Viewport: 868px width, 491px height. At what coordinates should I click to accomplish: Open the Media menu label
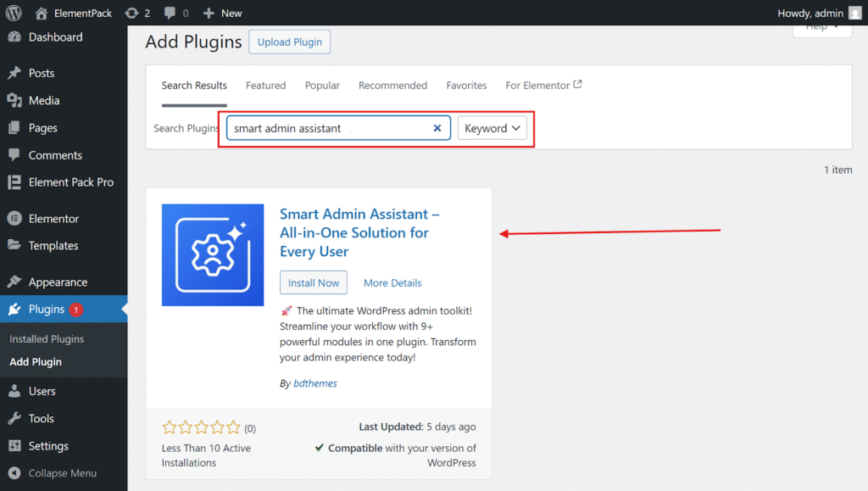(44, 100)
